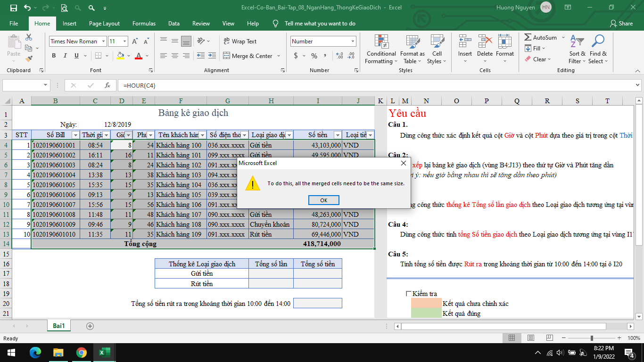This screenshot has width=644, height=362.
Task: Click the Format Painter brush icon
Action: pyautogui.click(x=29, y=59)
